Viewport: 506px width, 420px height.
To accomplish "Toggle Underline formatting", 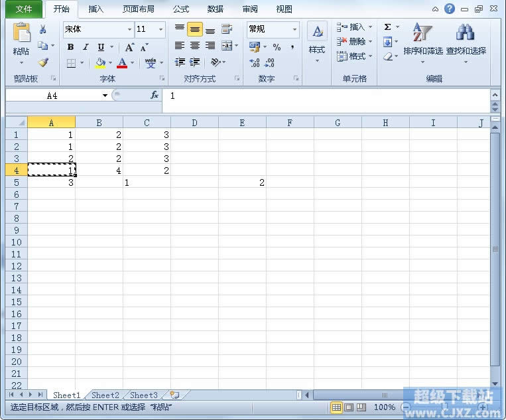I will pyautogui.click(x=101, y=47).
